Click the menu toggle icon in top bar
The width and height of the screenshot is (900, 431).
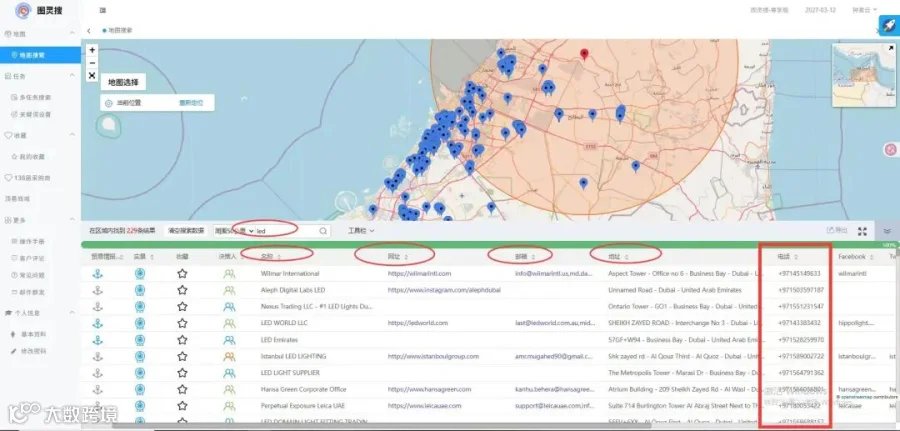[103, 10]
